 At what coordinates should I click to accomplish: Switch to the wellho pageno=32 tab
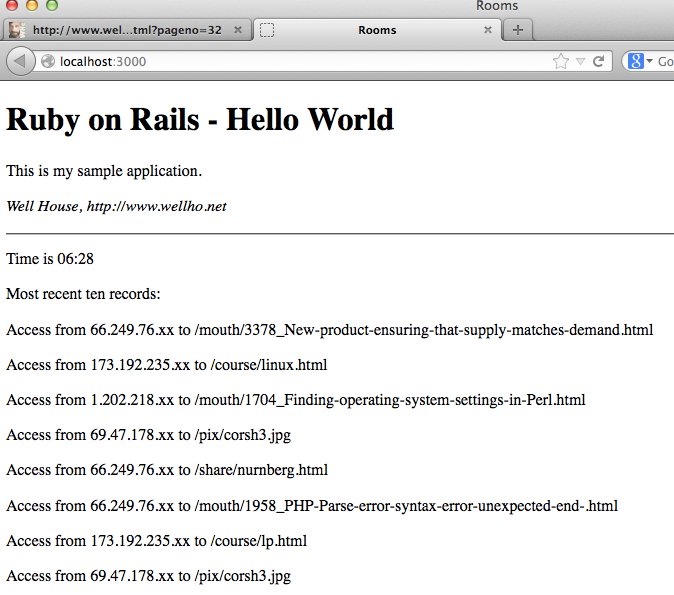click(x=126, y=30)
